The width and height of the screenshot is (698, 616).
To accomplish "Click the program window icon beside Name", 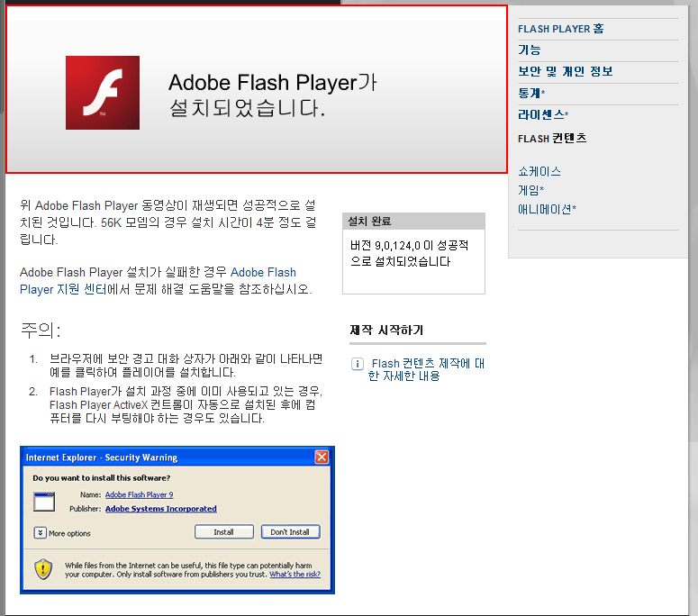I will pyautogui.click(x=44, y=502).
